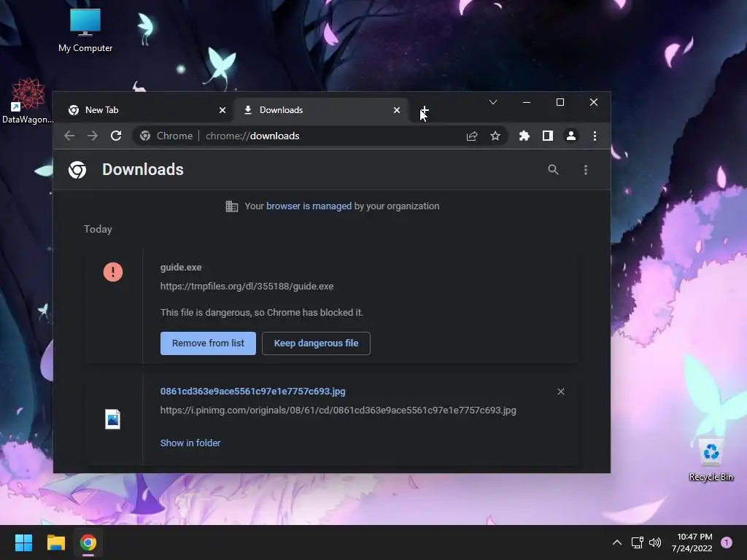Open the notification badge in the taskbar
Screen dimensions: 747x560
(726, 542)
